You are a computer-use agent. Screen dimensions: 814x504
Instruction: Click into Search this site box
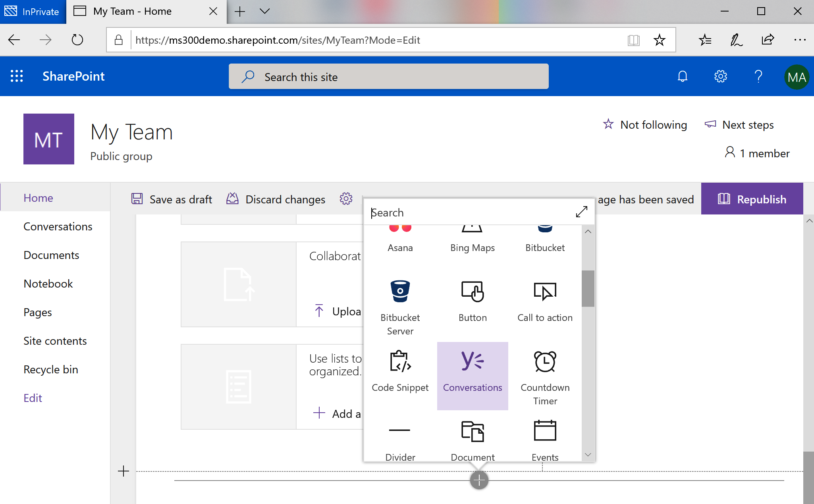[x=389, y=76]
